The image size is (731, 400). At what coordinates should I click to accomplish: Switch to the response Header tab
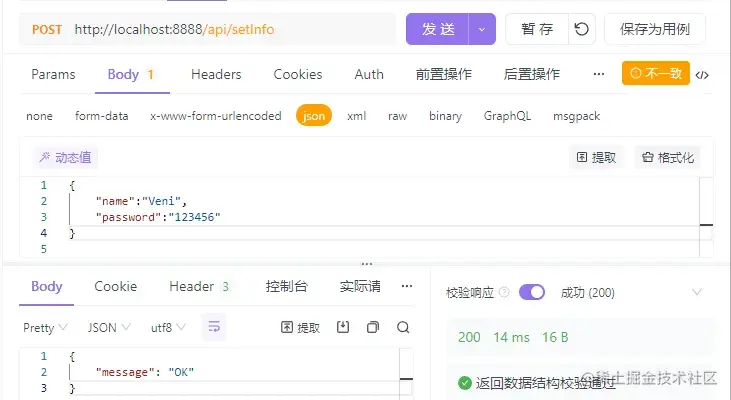199,286
